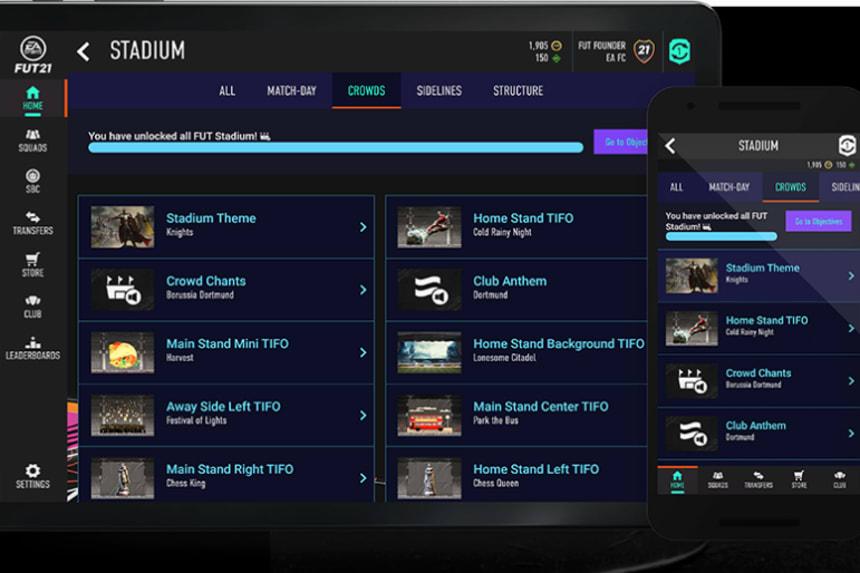Switch to the MATCH-DAY tab on tablet

tap(292, 91)
